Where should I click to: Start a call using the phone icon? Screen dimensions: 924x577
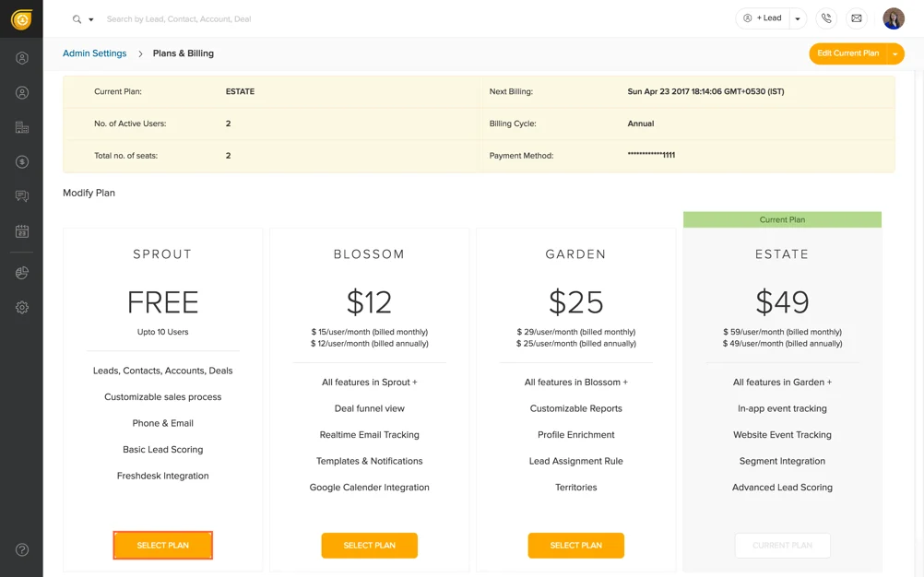[x=826, y=18]
